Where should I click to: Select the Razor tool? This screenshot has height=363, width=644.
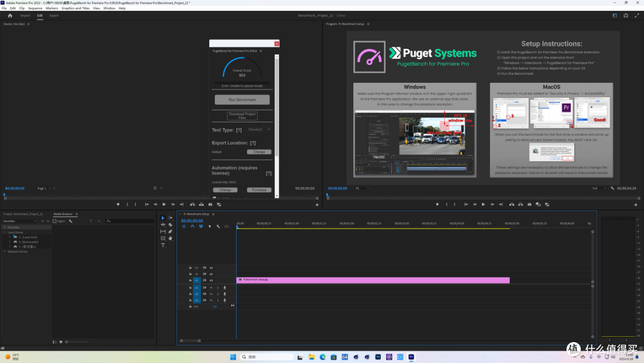[170, 225]
